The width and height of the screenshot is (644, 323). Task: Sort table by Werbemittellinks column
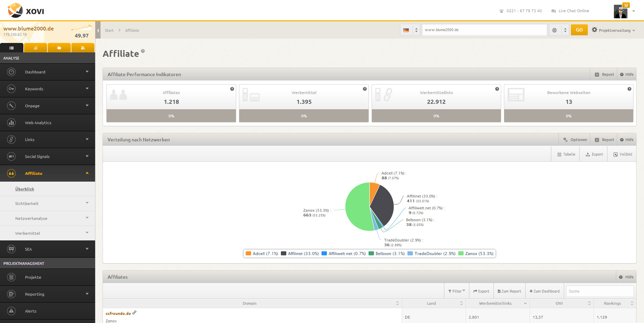tap(498, 303)
